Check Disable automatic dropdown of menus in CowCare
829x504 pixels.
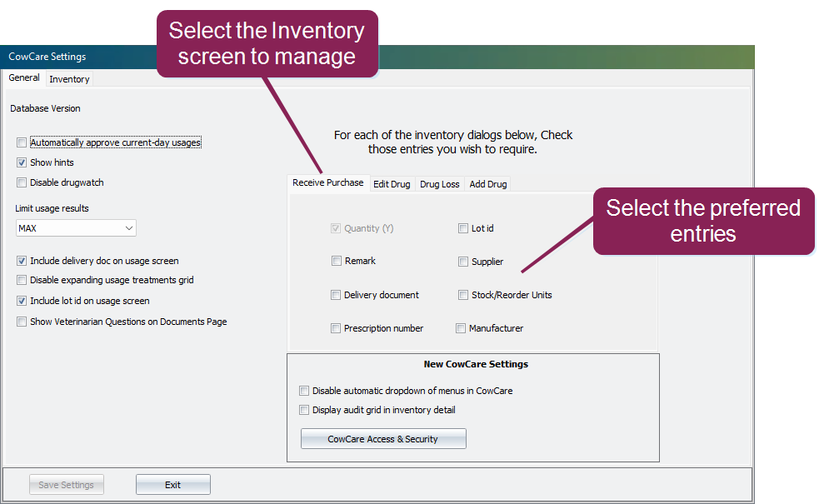[x=304, y=391]
